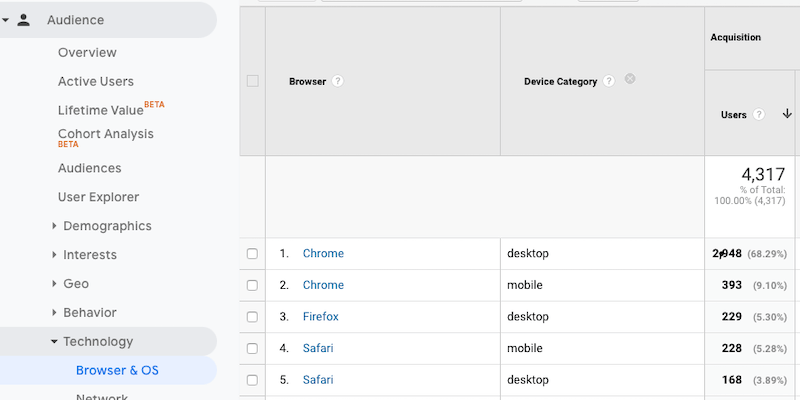This screenshot has width=800, height=400.
Task: Remove the Device Category secondary dimension
Action: [x=630, y=79]
